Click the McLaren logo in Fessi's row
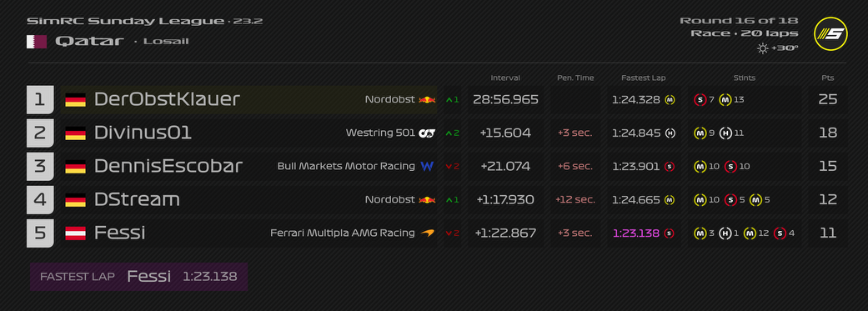 (428, 233)
